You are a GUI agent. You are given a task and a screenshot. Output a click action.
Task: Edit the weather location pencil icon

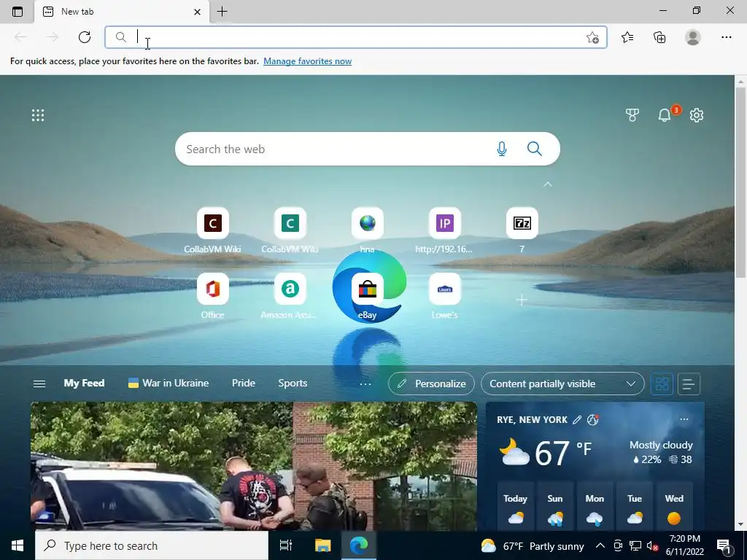[x=577, y=419]
